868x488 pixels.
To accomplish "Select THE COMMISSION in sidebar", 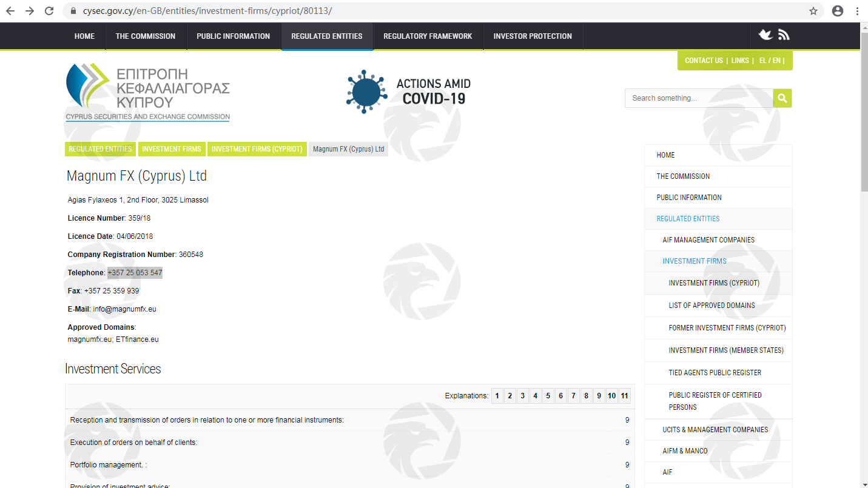I will pos(718,176).
